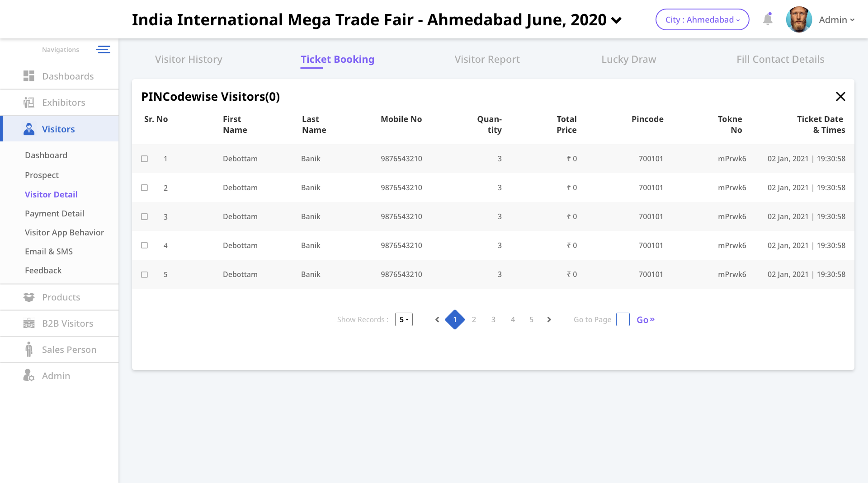Expand the trade fair title dropdown
868x483 pixels.
(x=616, y=20)
